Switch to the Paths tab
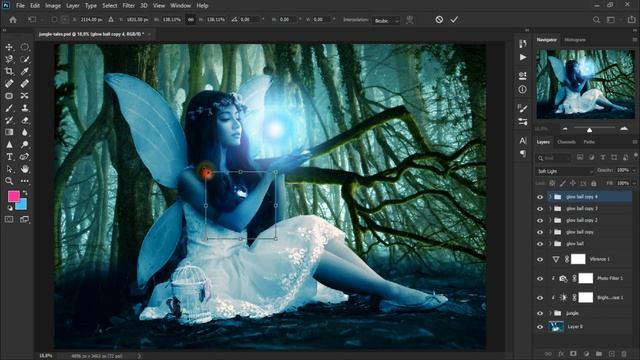640x360 pixels. click(589, 142)
